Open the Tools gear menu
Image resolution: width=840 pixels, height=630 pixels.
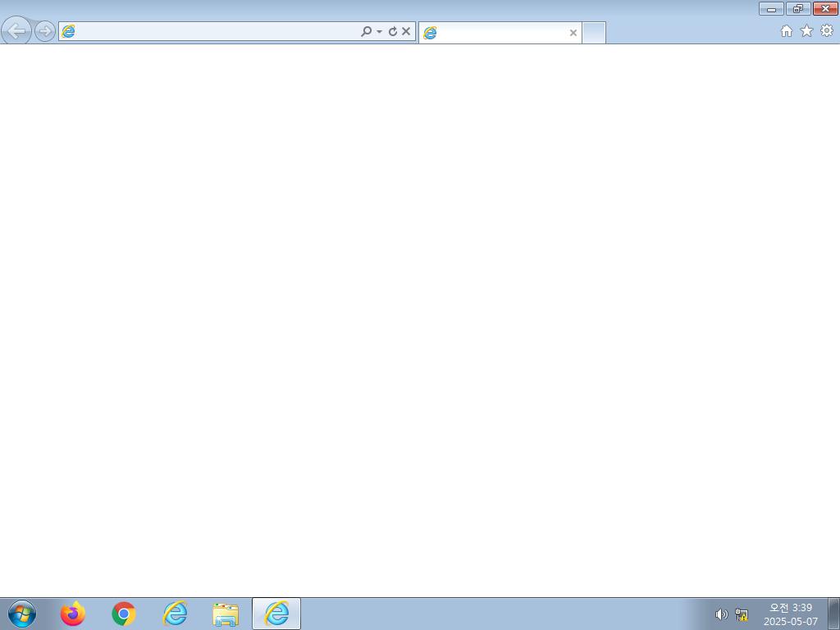point(827,31)
